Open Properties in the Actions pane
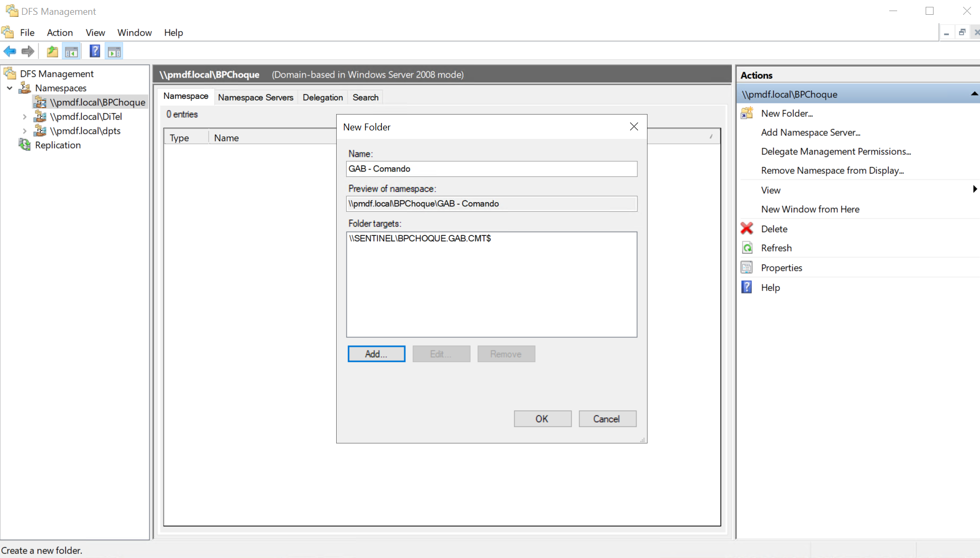Screen dimensions: 980x558 click(781, 268)
